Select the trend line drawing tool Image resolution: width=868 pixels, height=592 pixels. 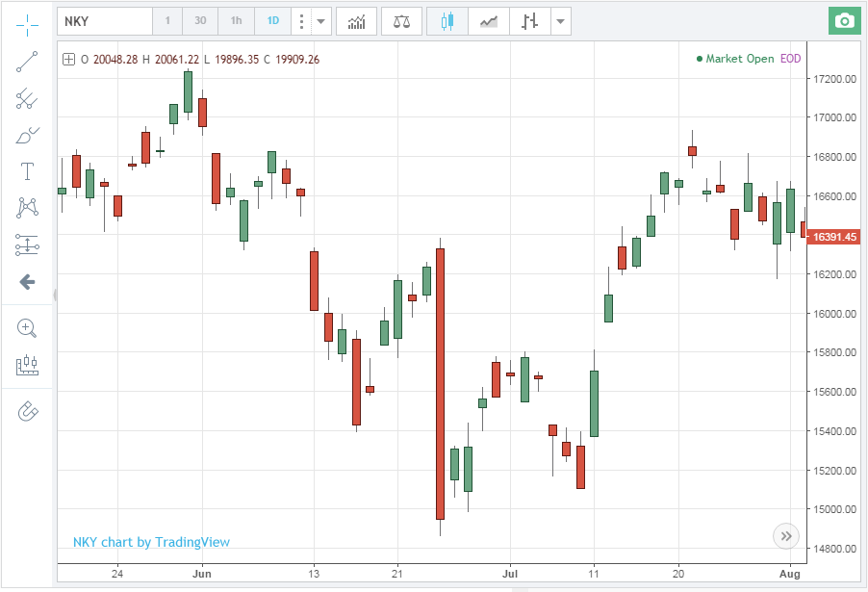tap(28, 63)
